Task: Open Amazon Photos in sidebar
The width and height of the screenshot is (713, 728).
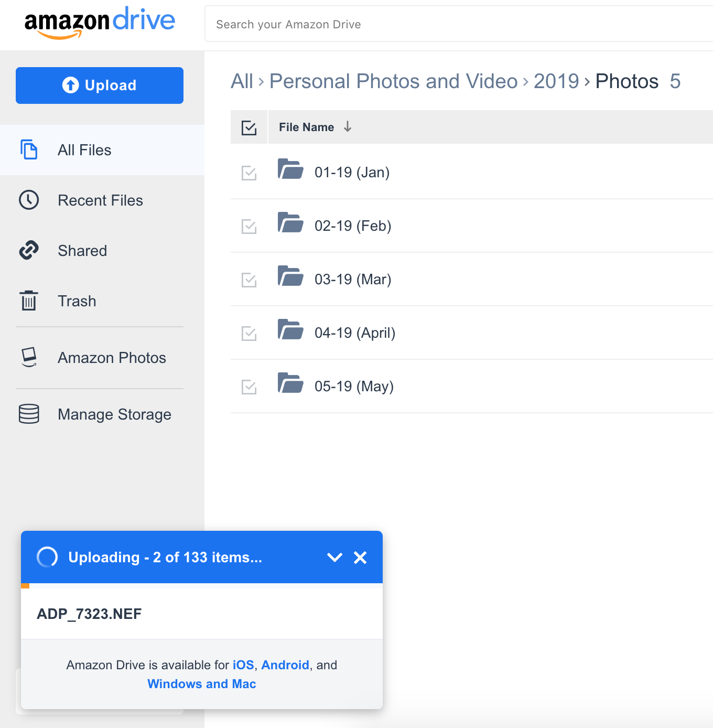Action: tap(102, 358)
